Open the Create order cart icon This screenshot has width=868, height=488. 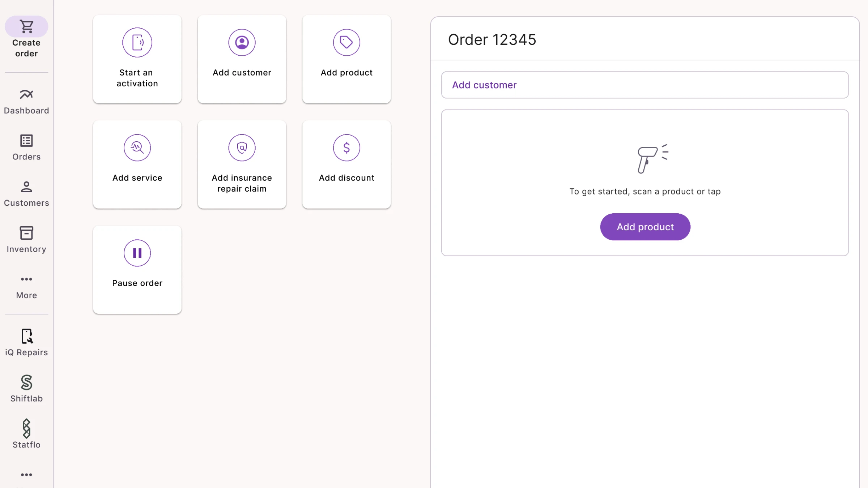(x=26, y=26)
